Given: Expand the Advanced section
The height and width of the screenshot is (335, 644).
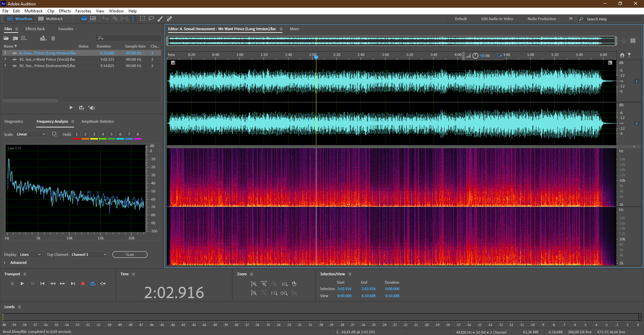Looking at the screenshot, I should (5, 263).
